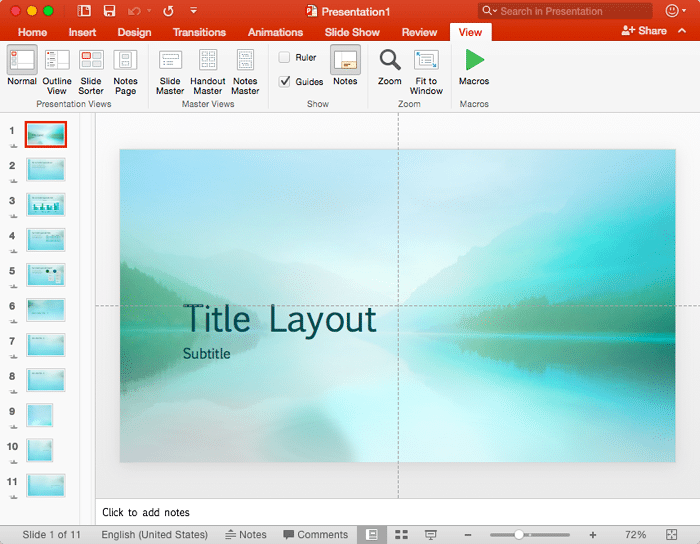700x544 pixels.
Task: Open the Undo history dropdown arrow
Action: (149, 11)
